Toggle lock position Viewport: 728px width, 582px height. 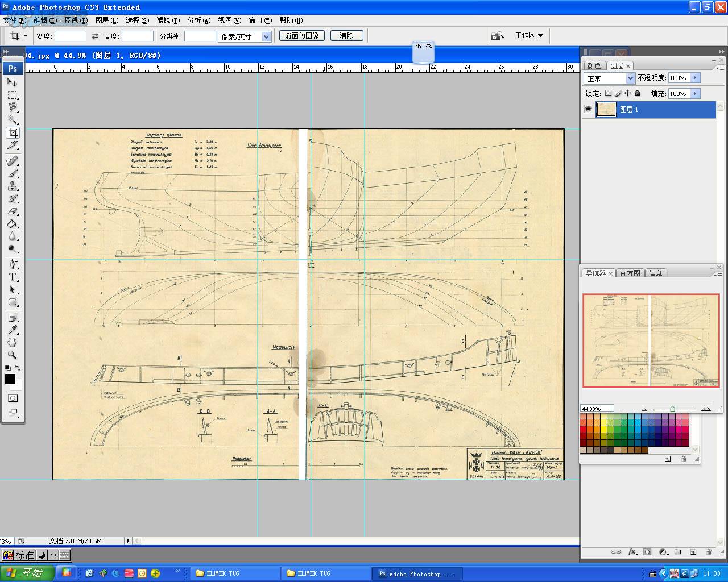pyautogui.click(x=628, y=93)
